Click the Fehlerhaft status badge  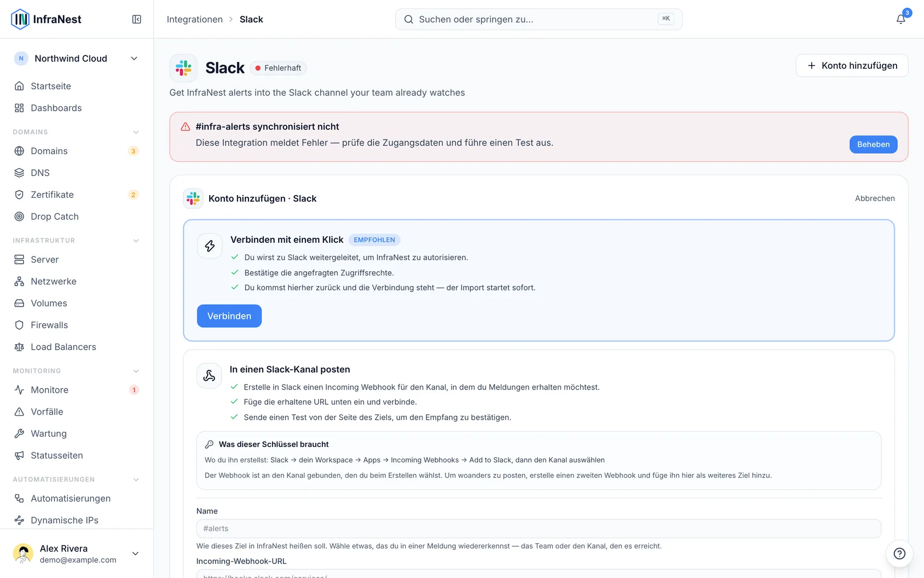pyautogui.click(x=278, y=68)
